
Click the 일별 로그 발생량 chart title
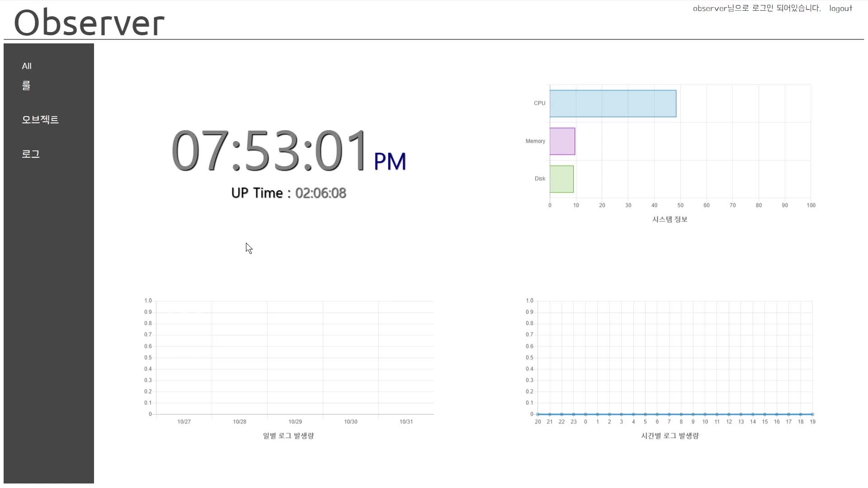click(288, 436)
